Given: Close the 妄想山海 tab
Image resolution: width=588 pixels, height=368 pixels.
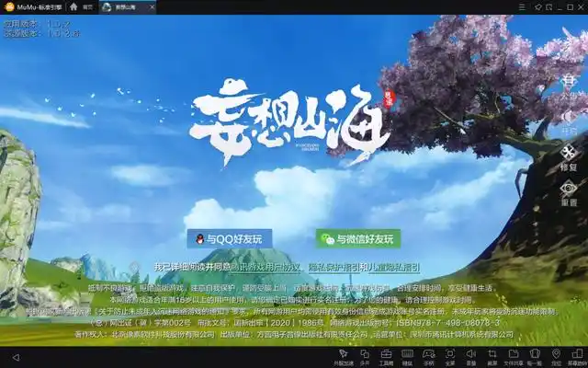Looking at the screenshot, I should click(152, 7).
